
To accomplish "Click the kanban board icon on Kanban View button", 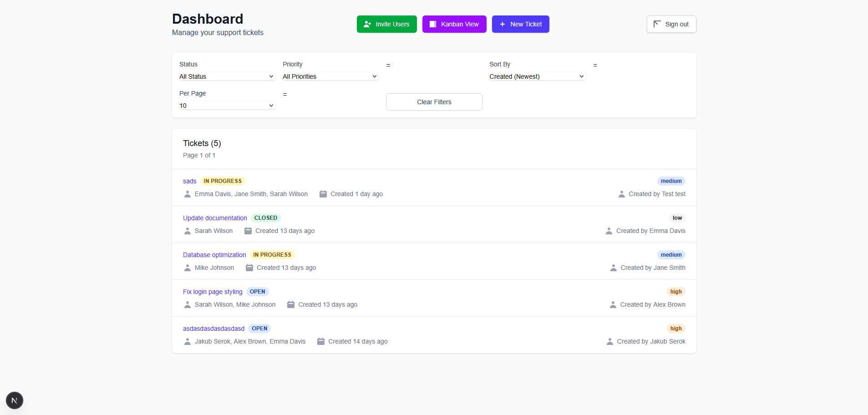I will (x=432, y=24).
